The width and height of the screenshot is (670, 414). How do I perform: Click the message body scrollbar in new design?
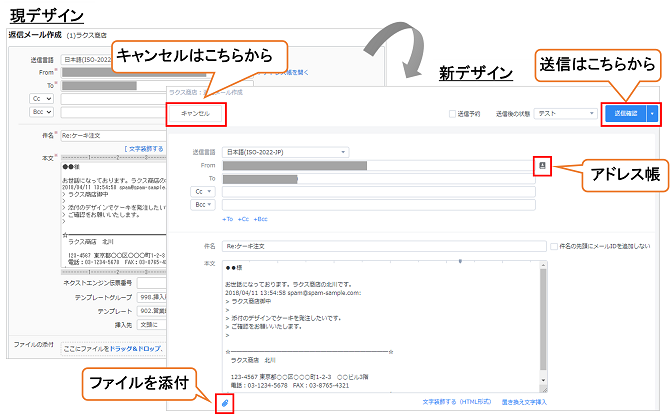(x=543, y=319)
